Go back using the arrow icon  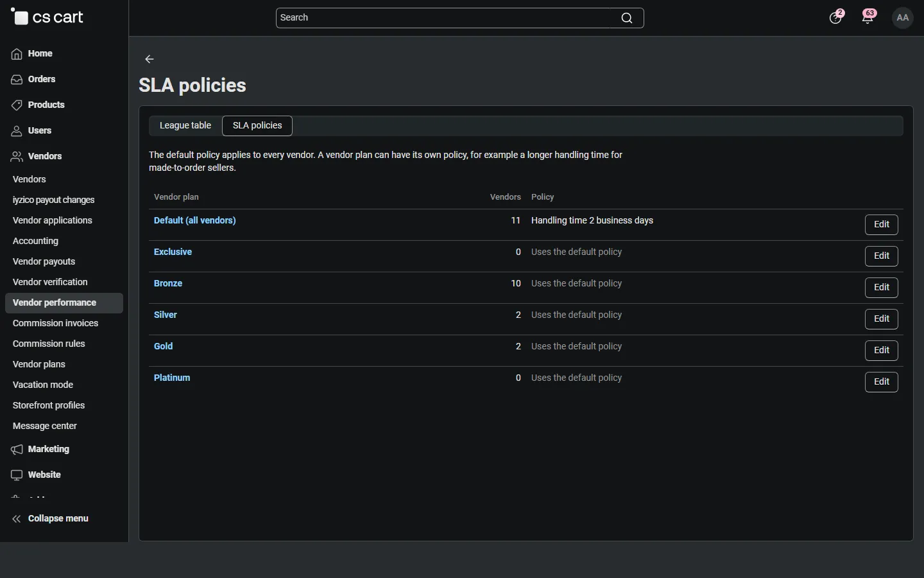[150, 59]
